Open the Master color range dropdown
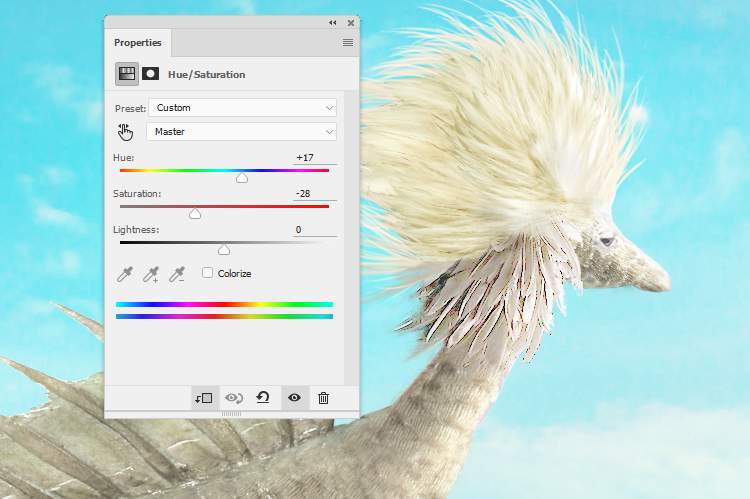 pos(242,132)
